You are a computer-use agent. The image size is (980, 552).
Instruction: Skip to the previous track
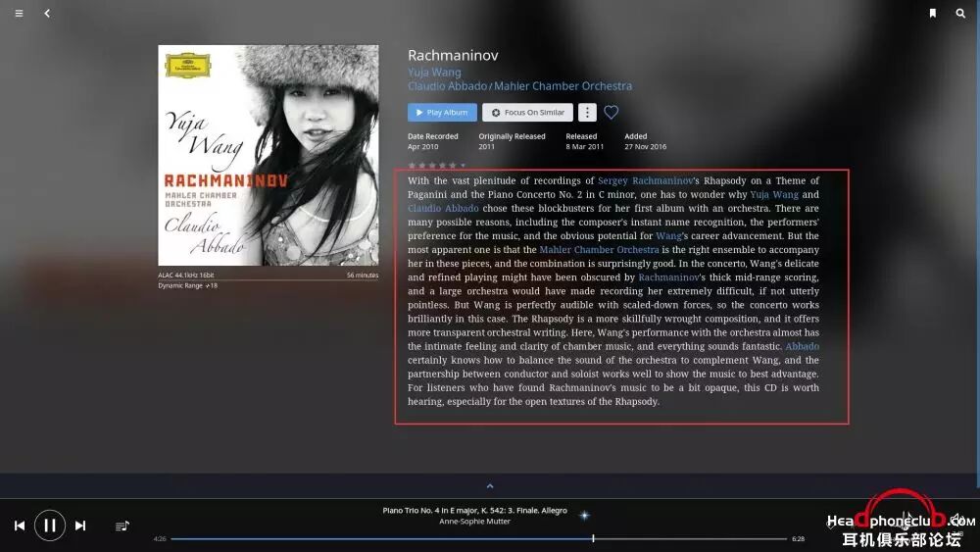click(20, 526)
